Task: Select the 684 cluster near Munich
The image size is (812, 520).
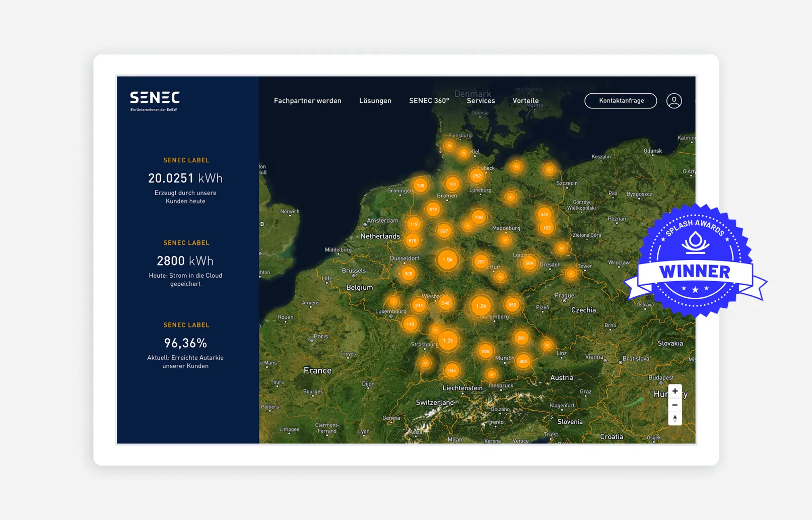Action: point(523,361)
